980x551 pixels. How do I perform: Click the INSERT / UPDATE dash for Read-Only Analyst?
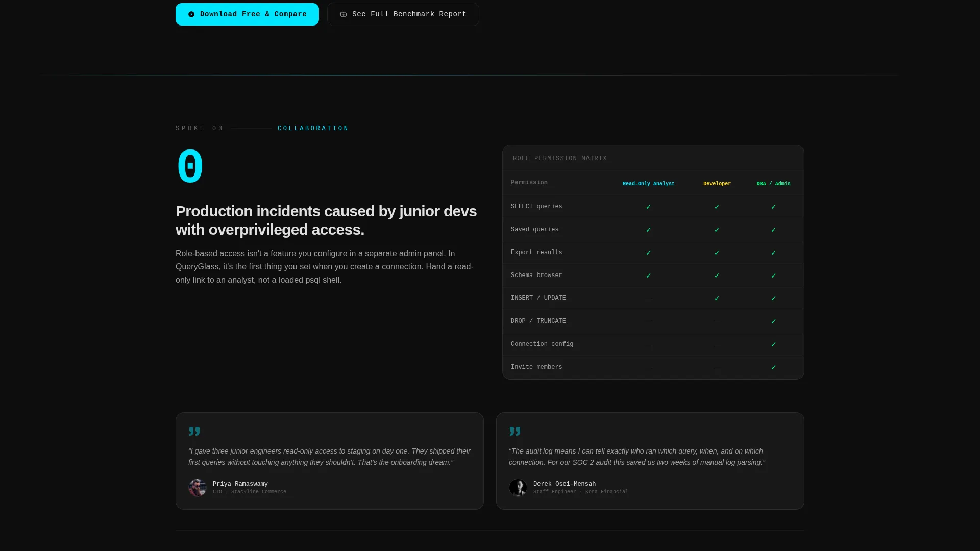(648, 299)
